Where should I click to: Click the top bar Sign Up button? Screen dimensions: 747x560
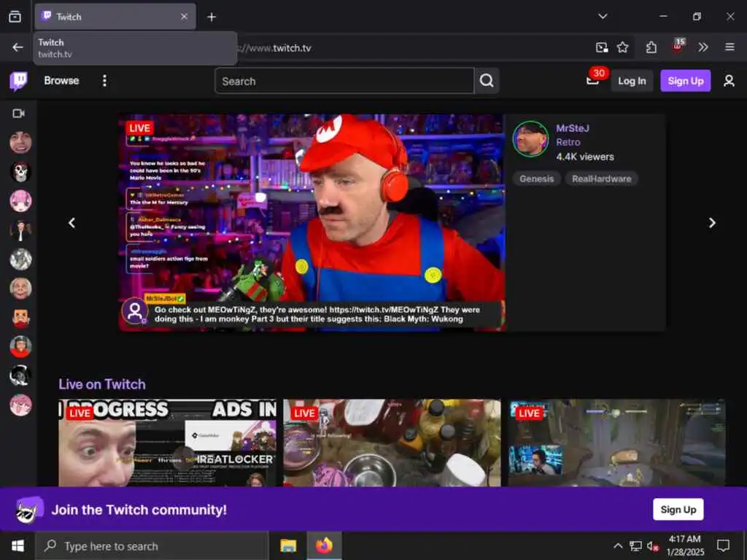pos(685,81)
